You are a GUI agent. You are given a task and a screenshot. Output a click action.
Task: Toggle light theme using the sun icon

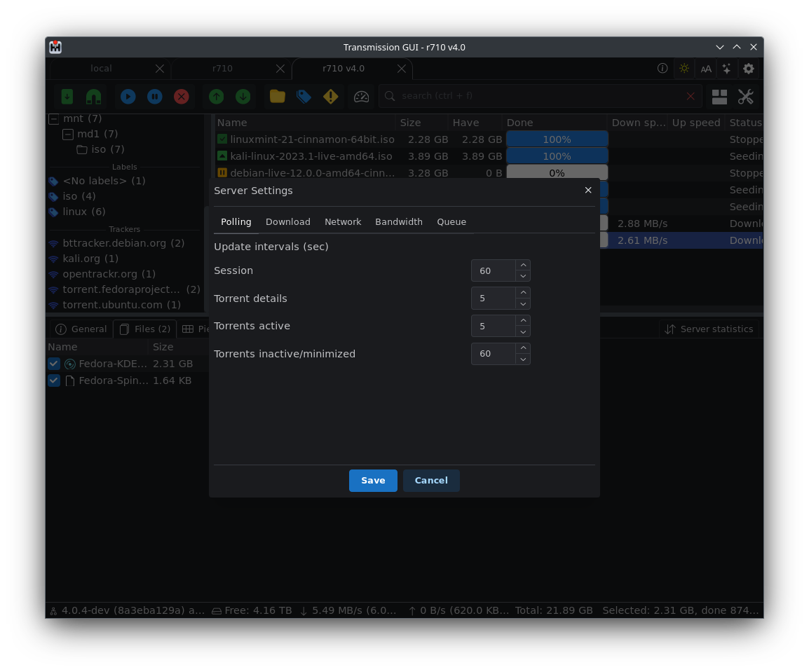click(x=684, y=69)
